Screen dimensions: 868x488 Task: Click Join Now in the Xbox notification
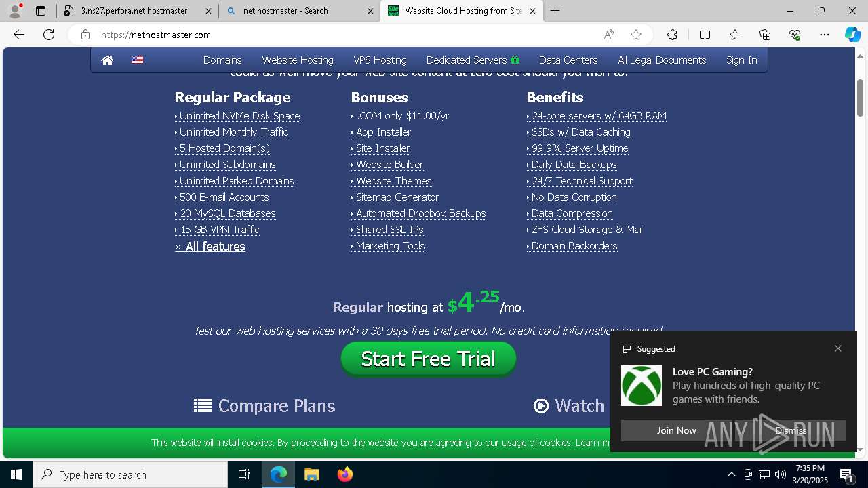(x=676, y=430)
